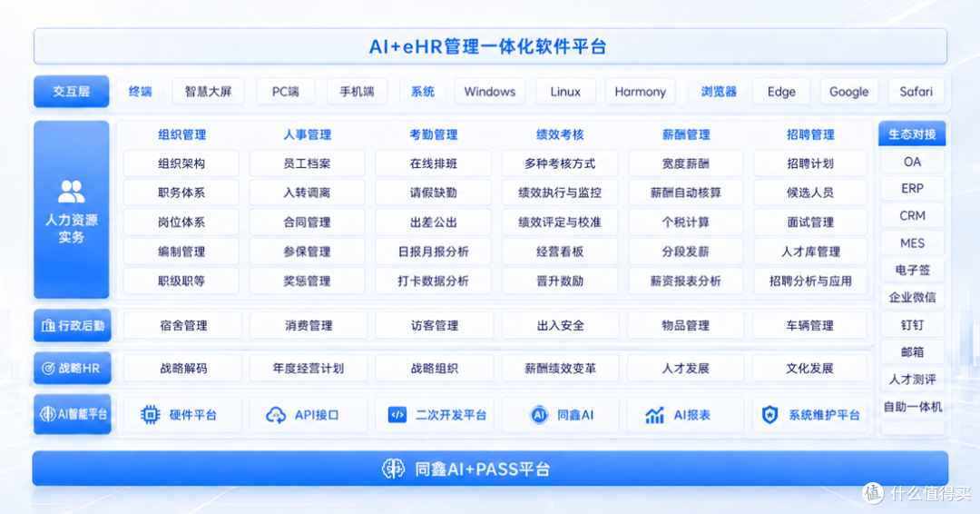This screenshot has width=980, height=514.
Task: Click the OA integration entry
Action: 912,162
